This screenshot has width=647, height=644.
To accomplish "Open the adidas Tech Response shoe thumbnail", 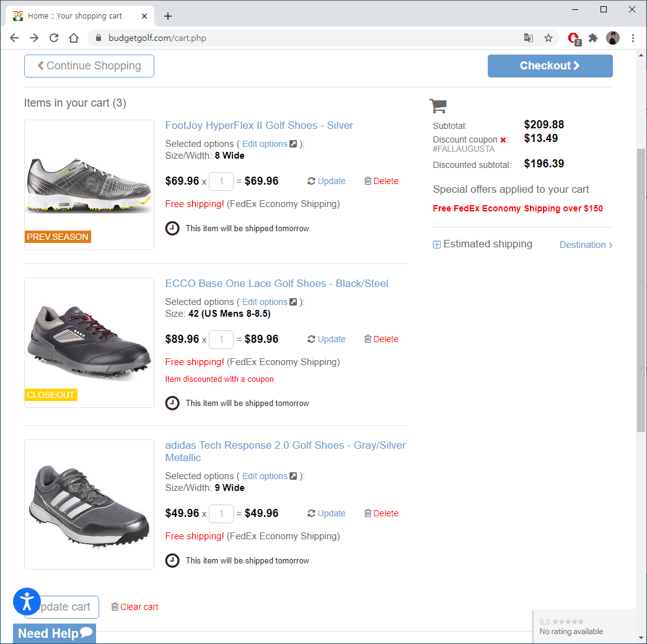I will [89, 504].
